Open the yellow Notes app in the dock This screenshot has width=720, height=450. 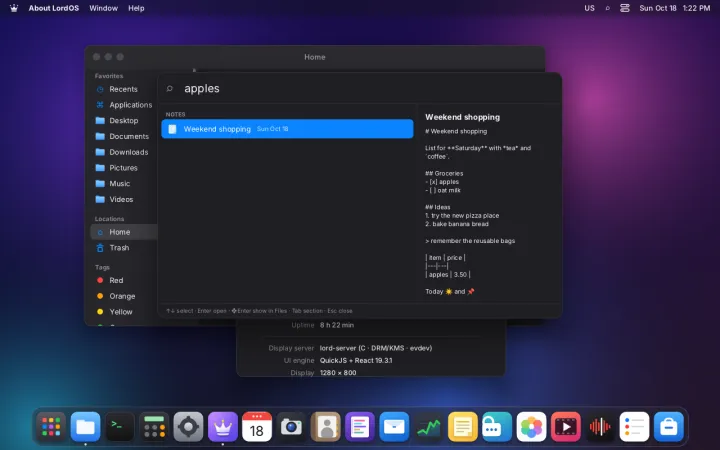(x=462, y=427)
